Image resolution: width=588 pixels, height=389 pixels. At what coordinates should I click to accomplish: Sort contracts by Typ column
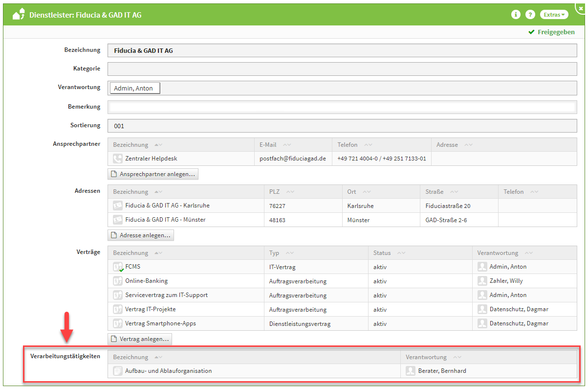(x=290, y=253)
